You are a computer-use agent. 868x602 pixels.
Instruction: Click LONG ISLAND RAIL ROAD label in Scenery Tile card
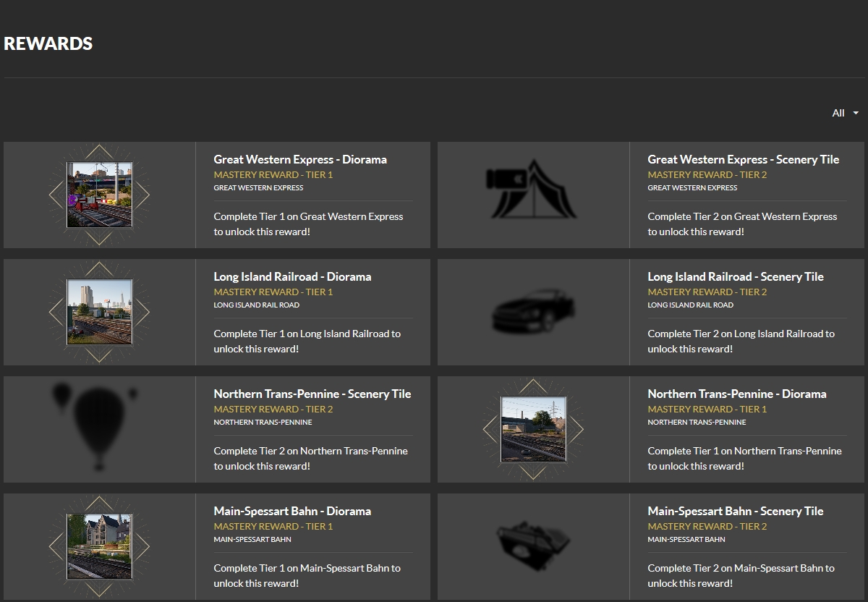[690, 305]
